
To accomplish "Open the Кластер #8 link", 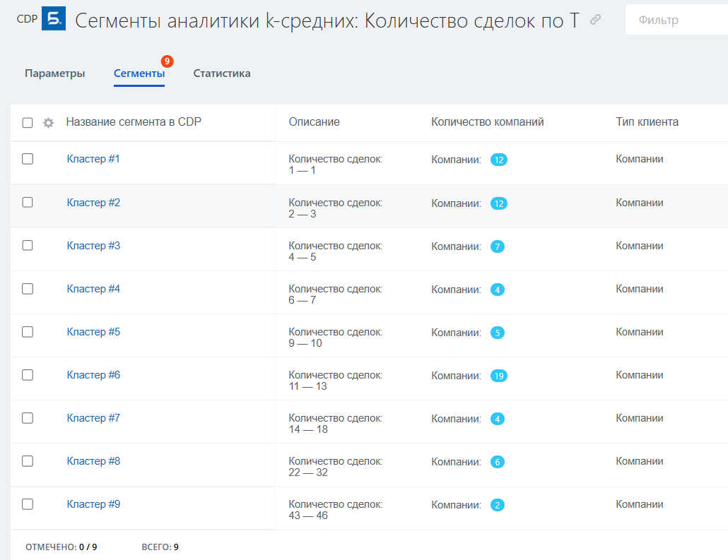I will pos(93,461).
